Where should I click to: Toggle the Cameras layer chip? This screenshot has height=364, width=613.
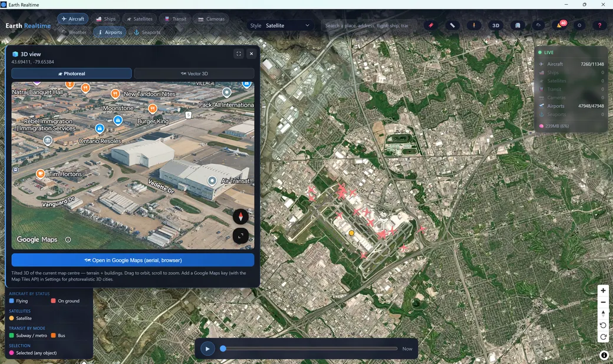coord(211,19)
